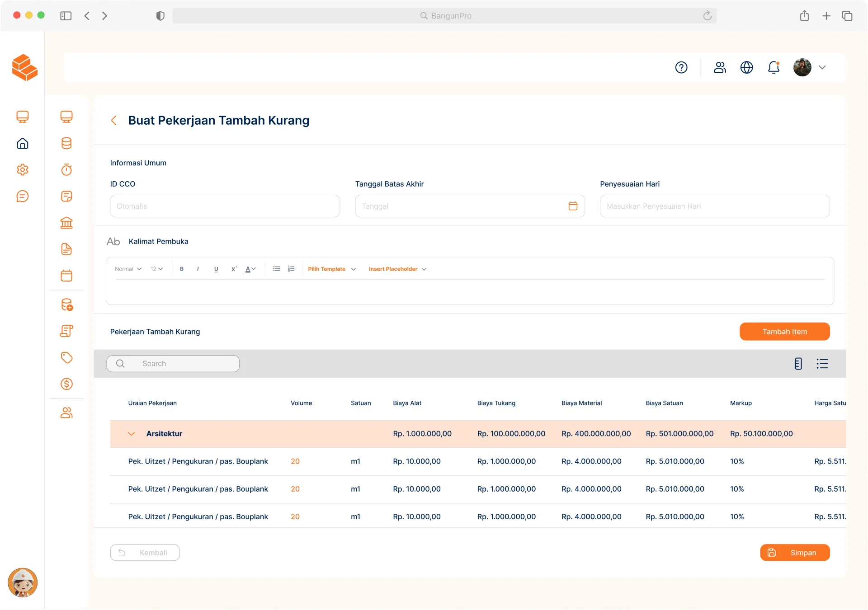The width and height of the screenshot is (868, 610).
Task: Click the help question mark icon
Action: click(x=681, y=67)
